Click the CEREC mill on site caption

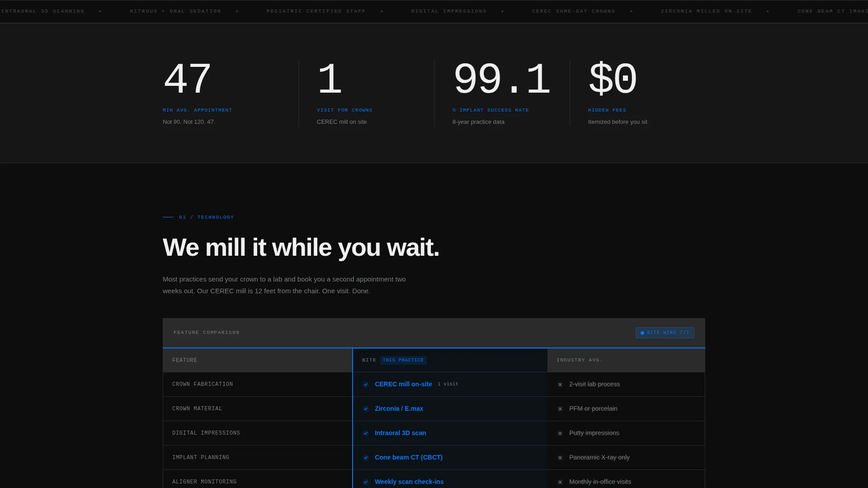(342, 122)
